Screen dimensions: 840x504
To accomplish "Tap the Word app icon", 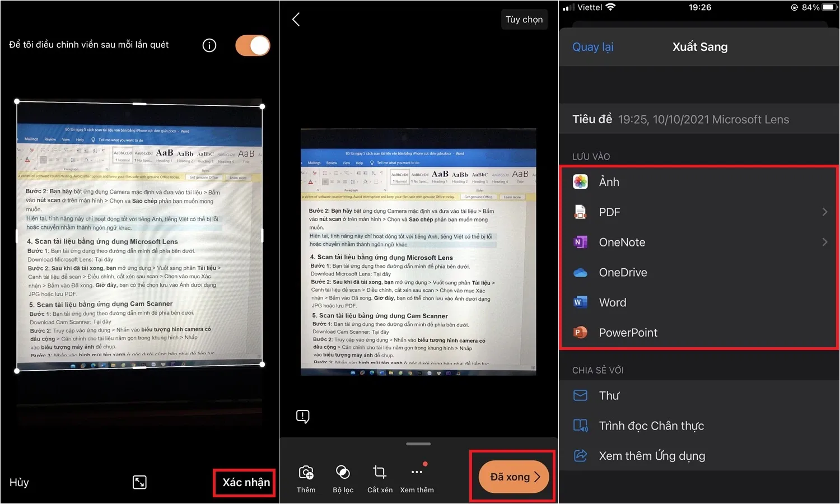I will (580, 302).
